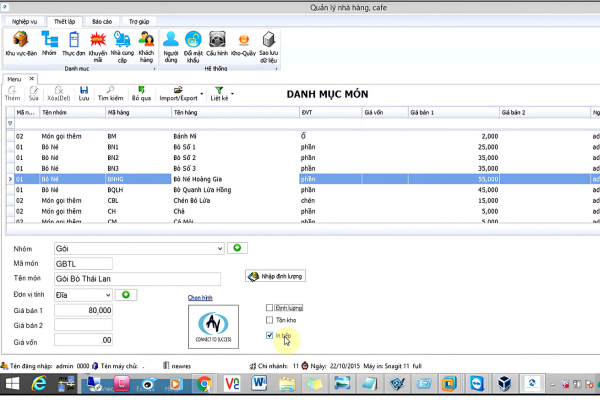Select the Bò Né Hoàng Gia row
Image resolution: width=600 pixels, height=400 pixels.
coord(302,179)
